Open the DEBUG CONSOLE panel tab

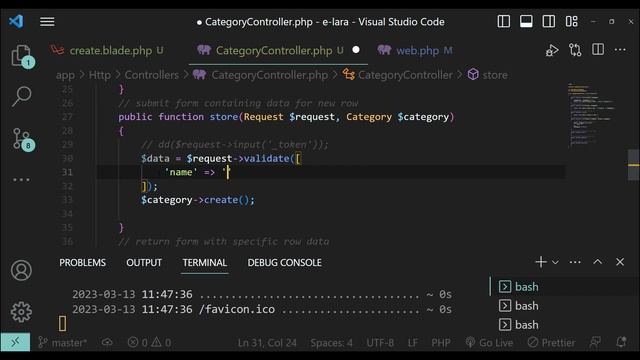click(x=284, y=263)
